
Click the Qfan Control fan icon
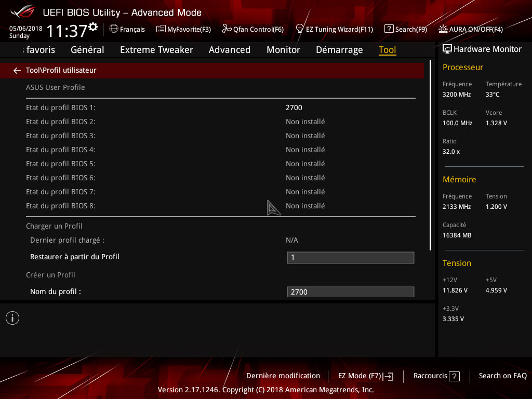click(227, 29)
